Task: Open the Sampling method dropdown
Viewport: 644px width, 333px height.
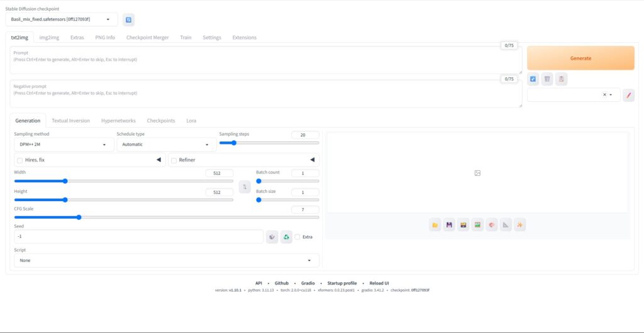Action: 64,145
